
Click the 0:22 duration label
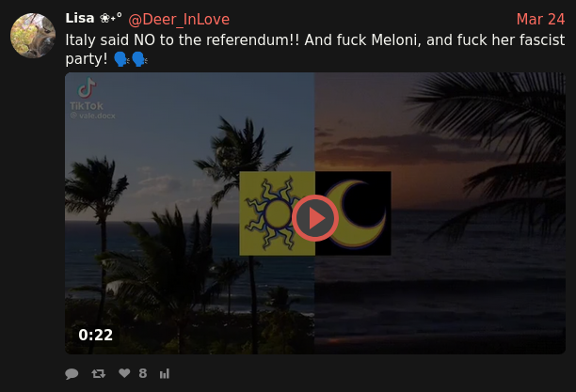(95, 335)
